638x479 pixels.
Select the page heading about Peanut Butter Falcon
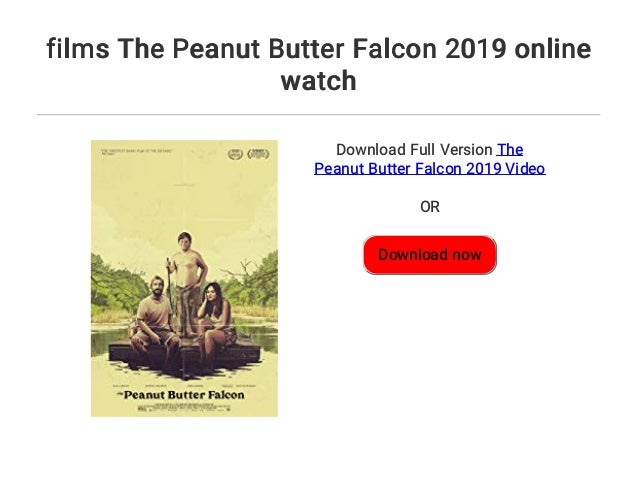tap(319, 64)
